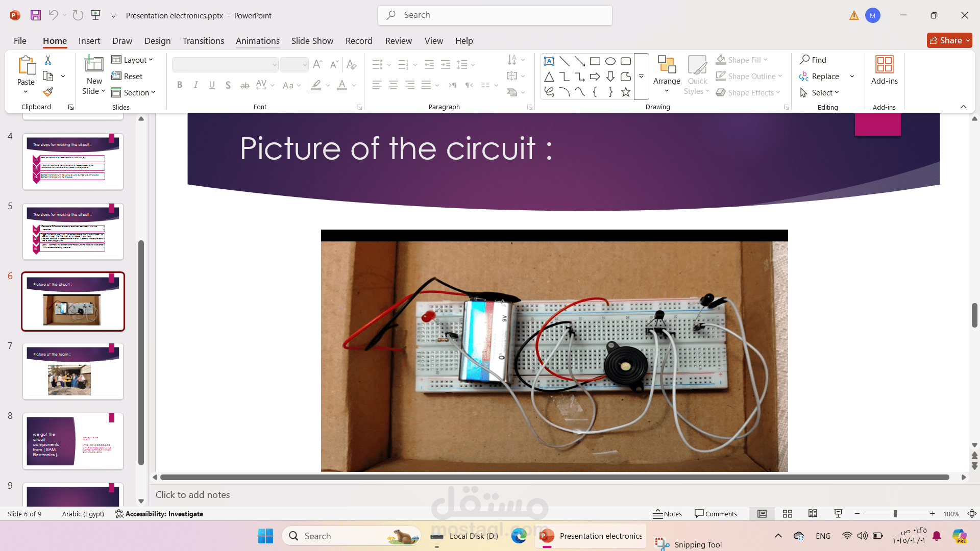The width and height of the screenshot is (980, 551).
Task: Open the File menu
Action: [20, 41]
